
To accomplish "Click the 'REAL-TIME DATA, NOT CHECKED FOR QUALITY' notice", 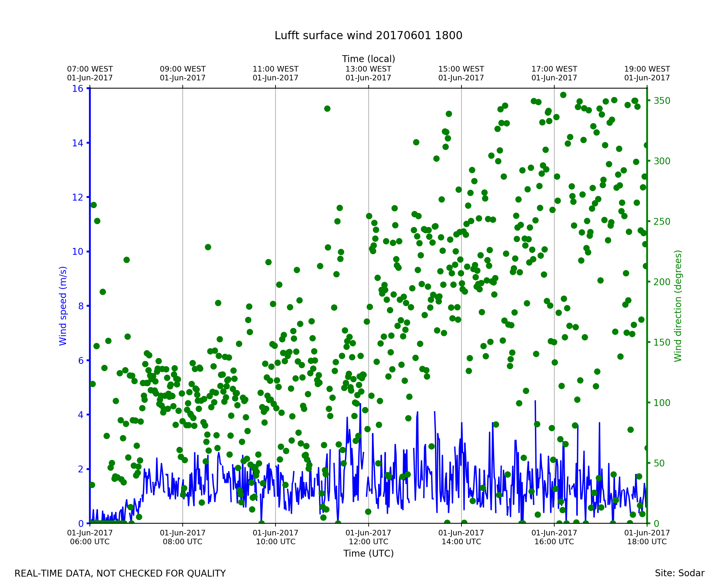I will coord(120,574).
